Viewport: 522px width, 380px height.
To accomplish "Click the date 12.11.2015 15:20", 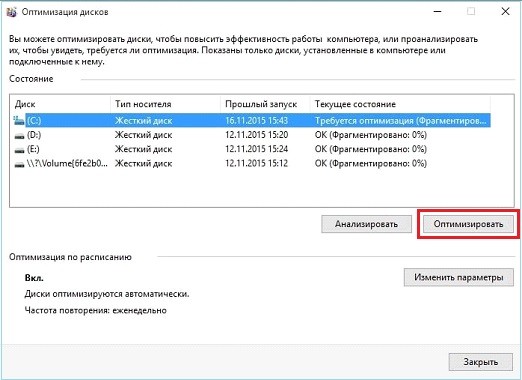I will (256, 135).
